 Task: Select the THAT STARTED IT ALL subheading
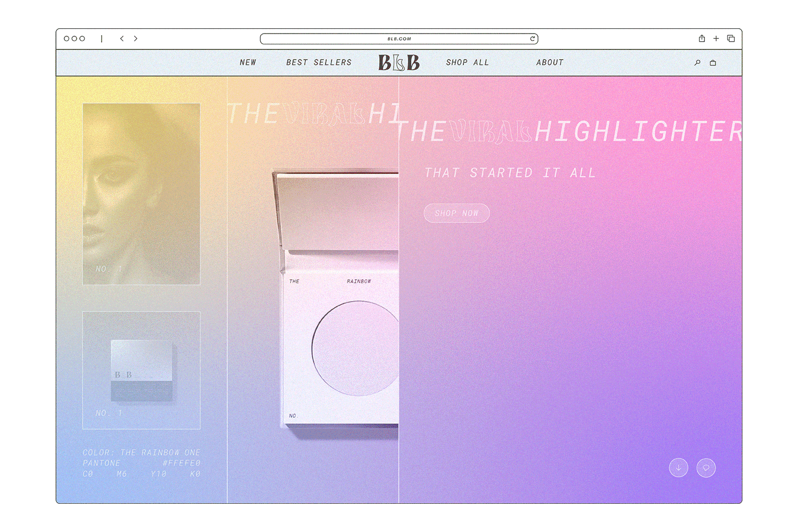pyautogui.click(x=510, y=173)
